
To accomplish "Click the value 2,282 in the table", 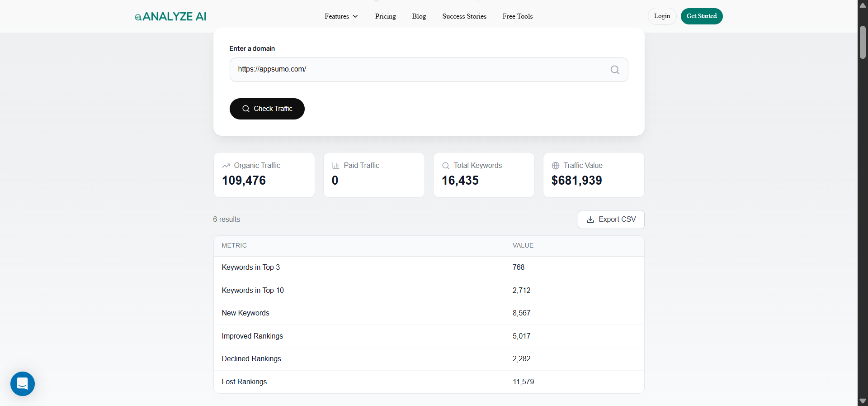I will click(522, 359).
